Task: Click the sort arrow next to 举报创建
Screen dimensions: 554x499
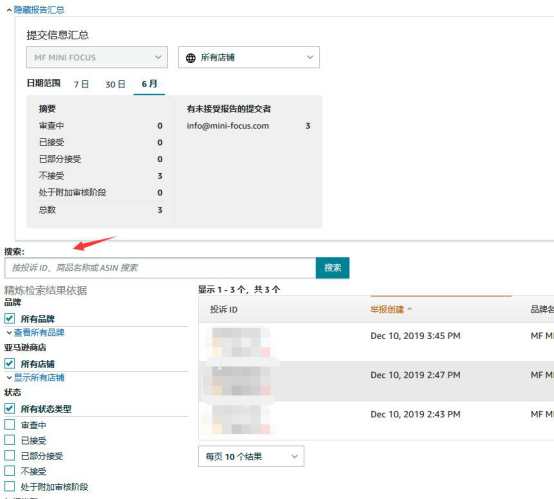Action: pyautogui.click(x=409, y=309)
